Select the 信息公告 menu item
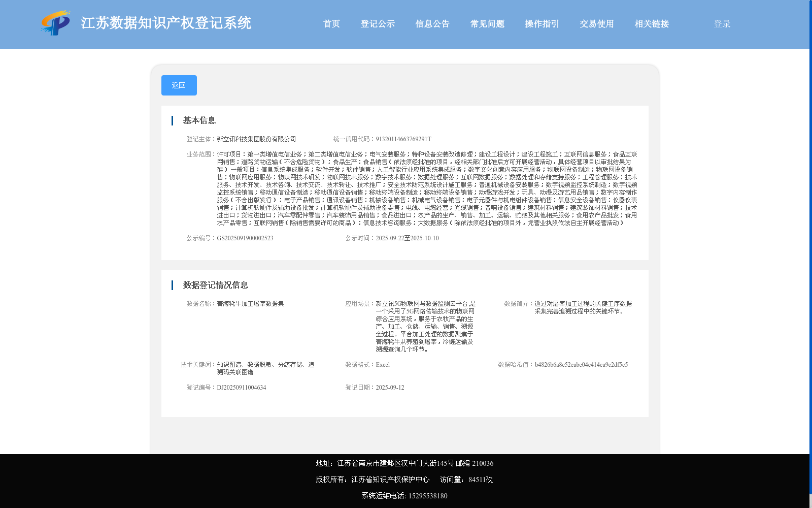This screenshot has width=812, height=508. click(432, 24)
